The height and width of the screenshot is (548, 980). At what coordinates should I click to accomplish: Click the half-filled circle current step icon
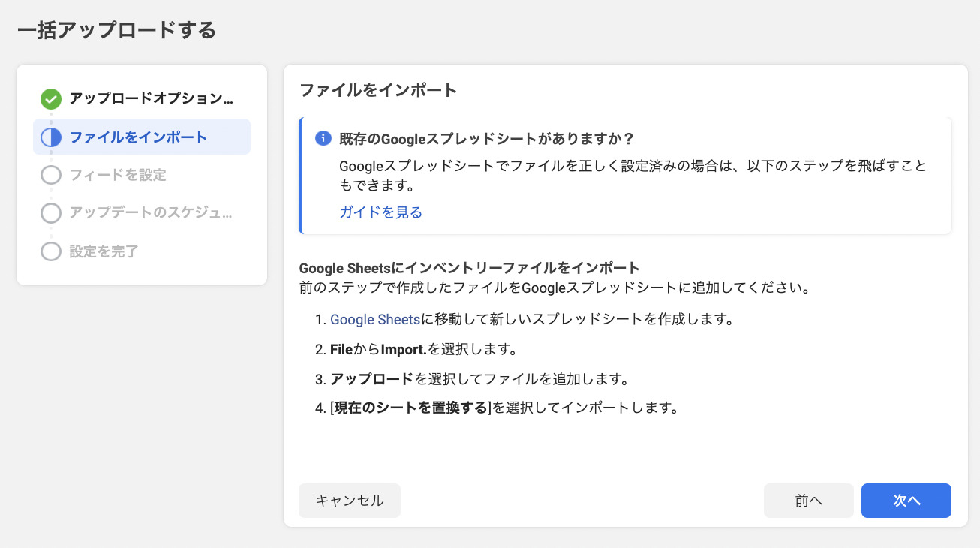pyautogui.click(x=51, y=137)
